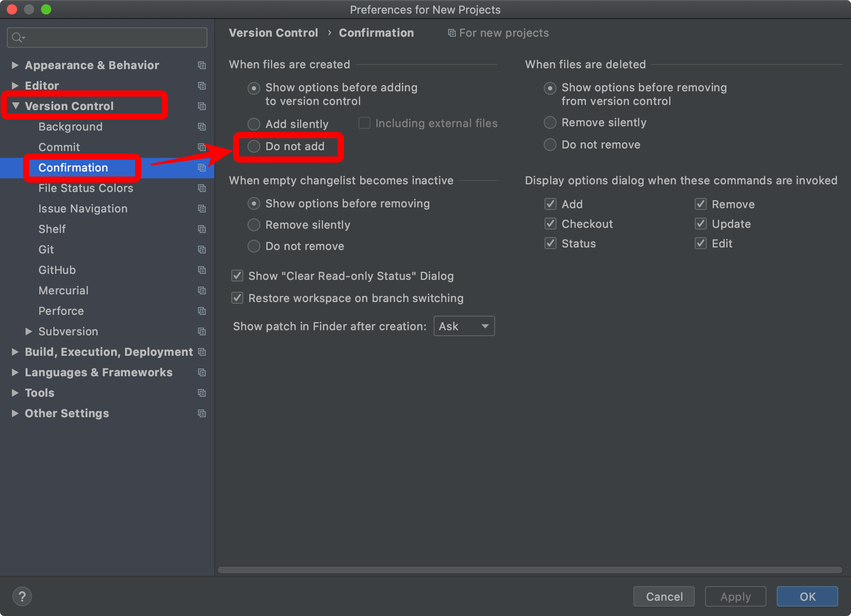
Task: Click project-level icon beside Shelf
Action: point(202,229)
